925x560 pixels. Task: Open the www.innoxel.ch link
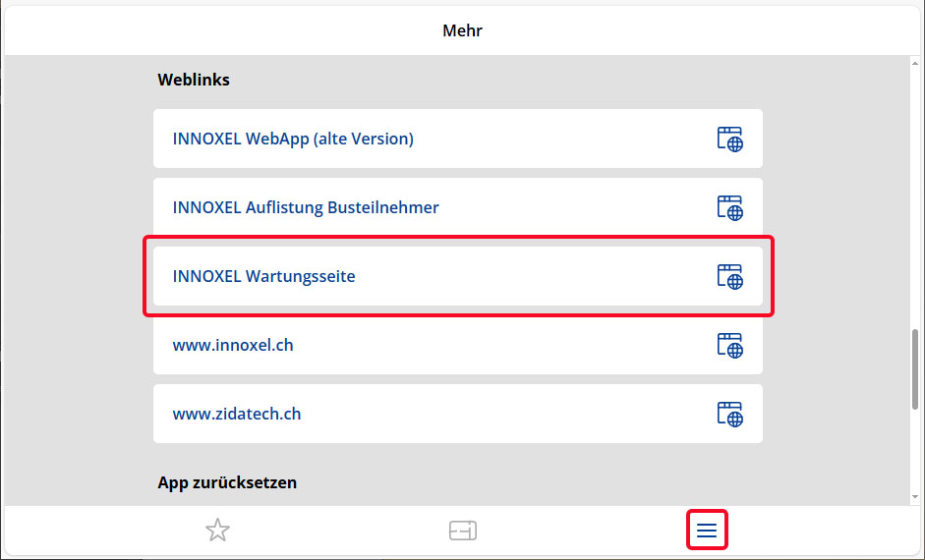(x=458, y=345)
